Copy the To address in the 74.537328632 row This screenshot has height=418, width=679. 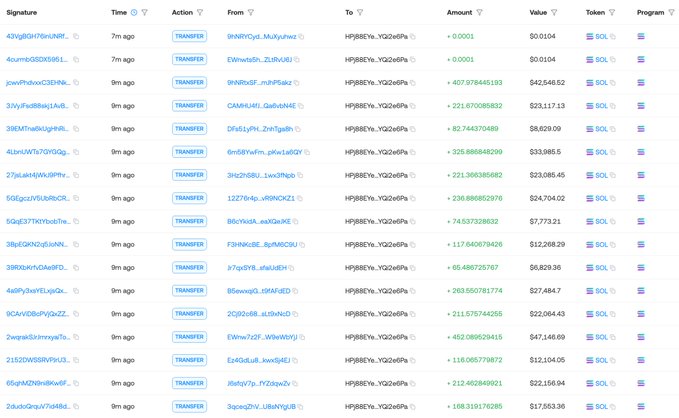[x=413, y=222]
